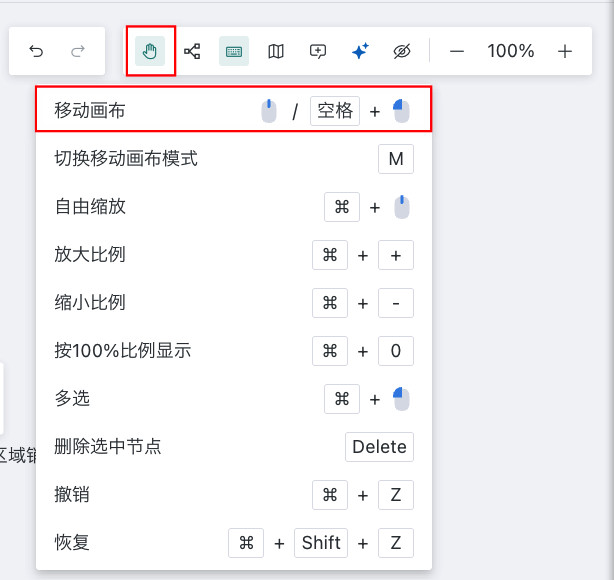This screenshot has height=580, width=614.
Task: Zoom out with the minus button
Action: point(457,51)
